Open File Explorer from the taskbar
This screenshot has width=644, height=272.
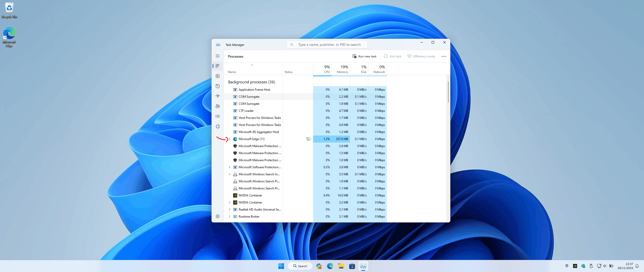[x=341, y=266]
